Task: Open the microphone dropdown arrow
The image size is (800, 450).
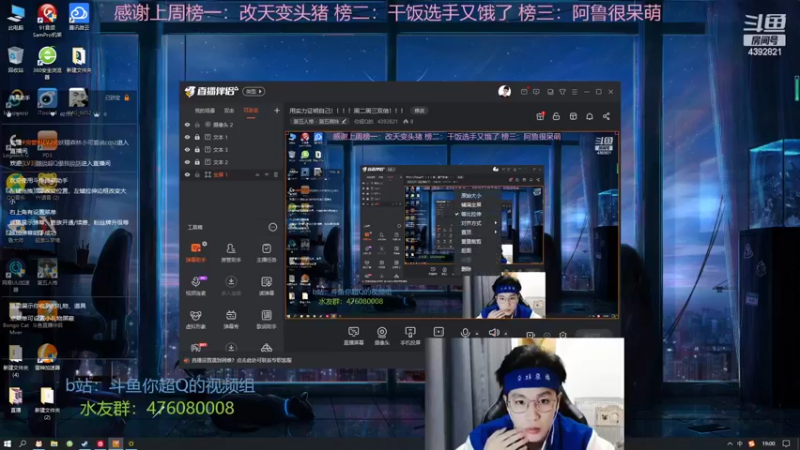Action: tap(477, 334)
